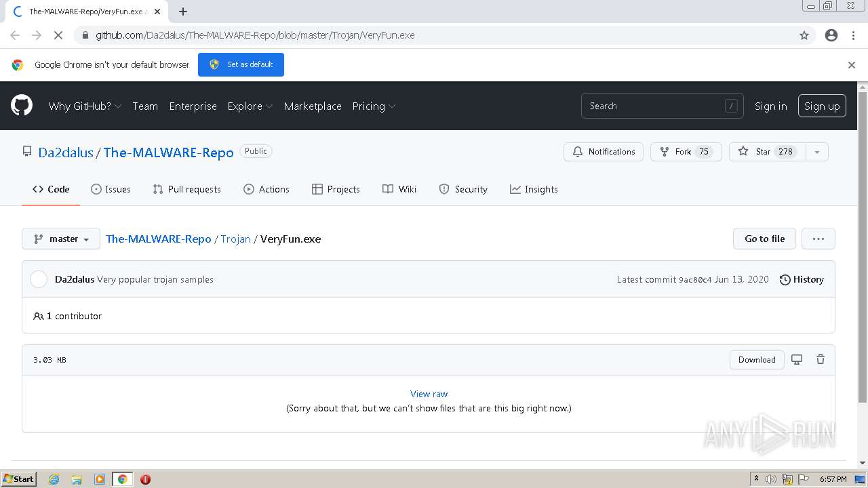868x488 pixels.
Task: Expand the Star list dropdown arrow
Action: click(817, 152)
